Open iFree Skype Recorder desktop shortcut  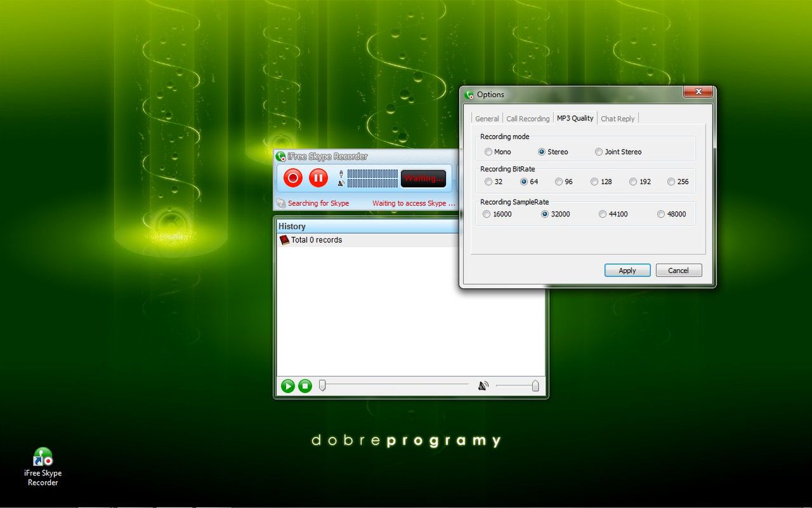(x=43, y=467)
